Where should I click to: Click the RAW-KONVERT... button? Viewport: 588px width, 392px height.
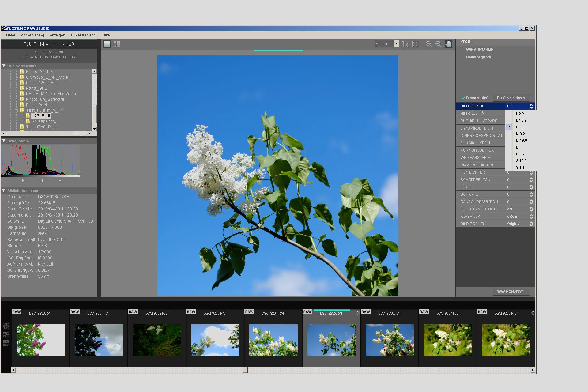coord(511,292)
